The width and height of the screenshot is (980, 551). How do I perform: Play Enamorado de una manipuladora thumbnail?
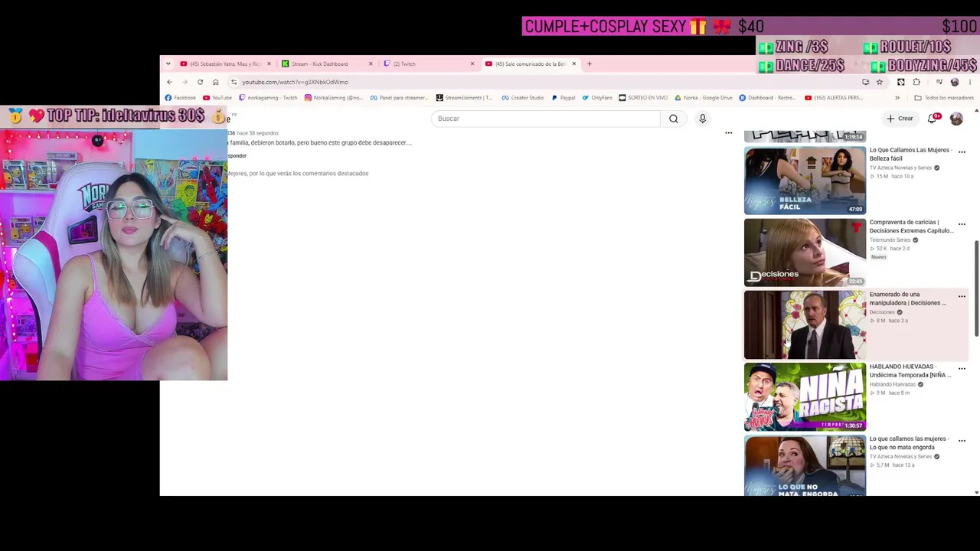pos(805,324)
